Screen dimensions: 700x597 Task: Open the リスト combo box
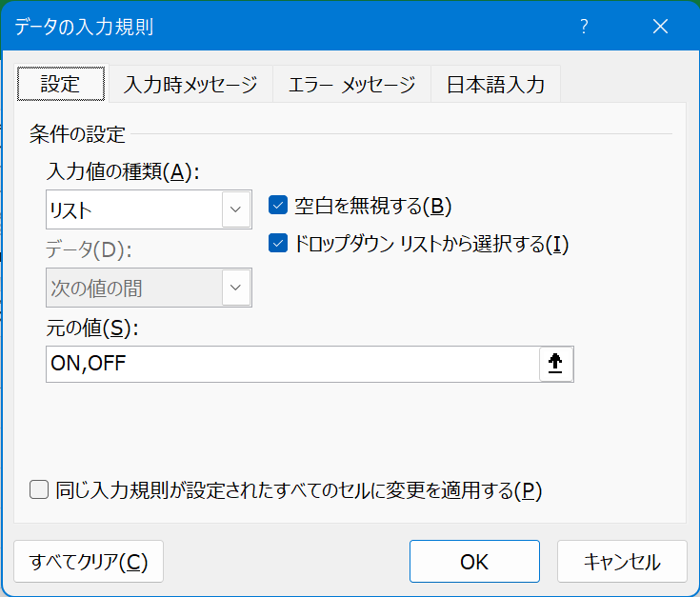(x=134, y=209)
